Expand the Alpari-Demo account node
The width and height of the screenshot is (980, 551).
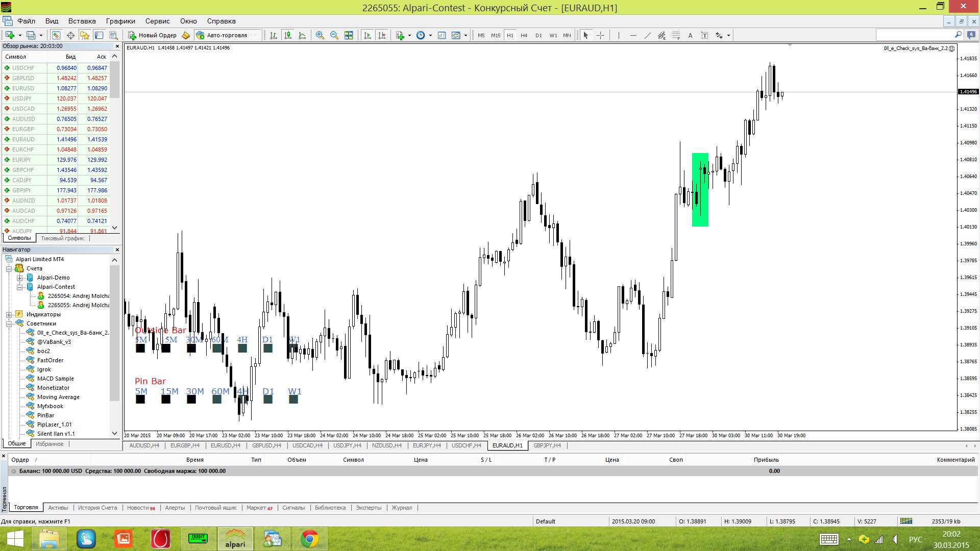click(x=19, y=278)
